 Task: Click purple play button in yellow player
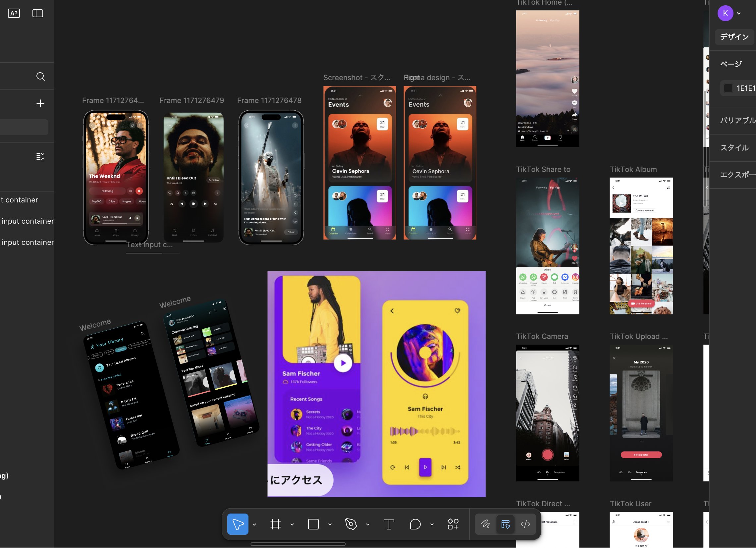(x=425, y=467)
